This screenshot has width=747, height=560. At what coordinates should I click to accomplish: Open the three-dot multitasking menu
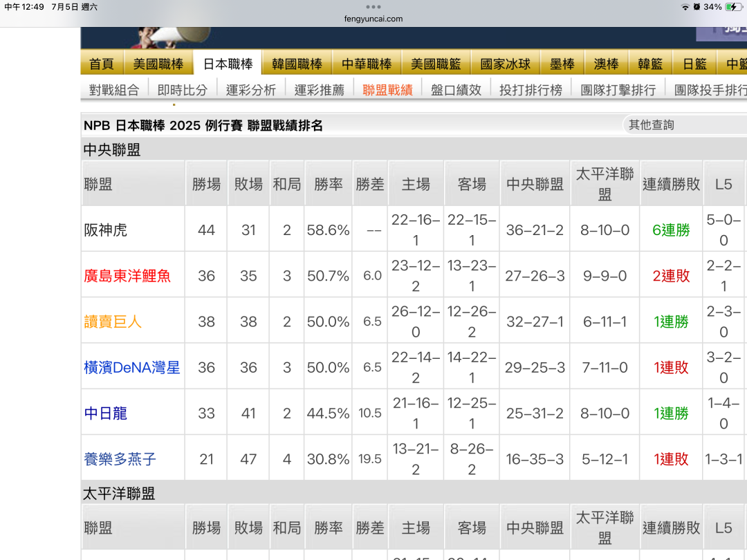click(373, 7)
